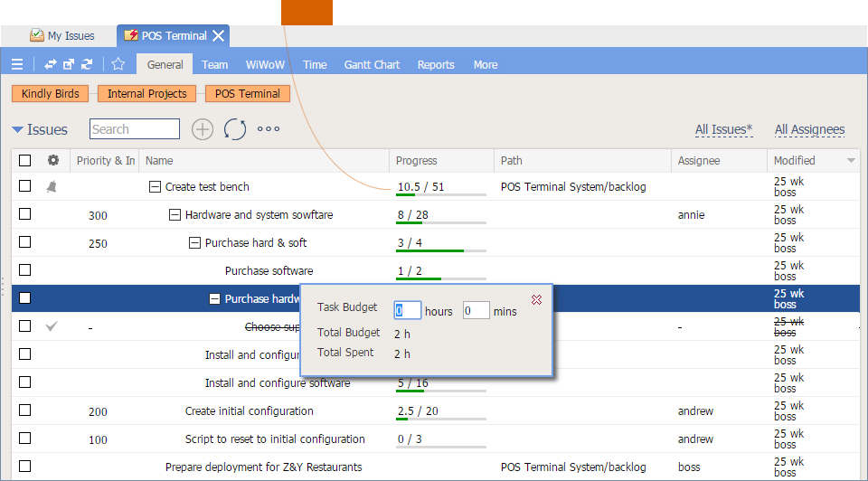Image resolution: width=868 pixels, height=481 pixels.
Task: Click the gear icon in table header
Action: (53, 160)
